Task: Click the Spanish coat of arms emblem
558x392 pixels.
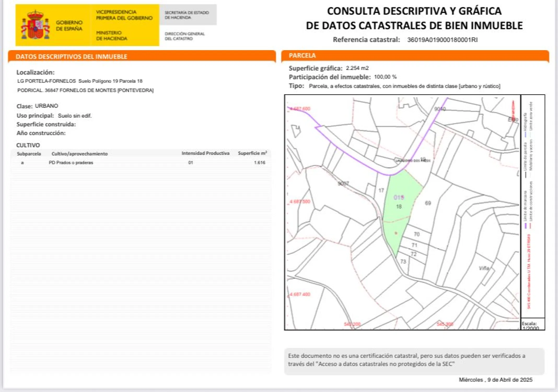Action: click(35, 25)
